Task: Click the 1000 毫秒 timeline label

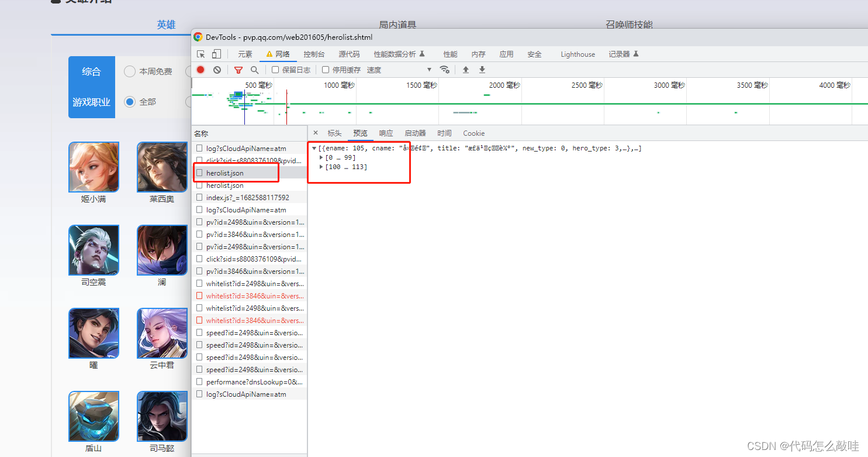Action: [x=339, y=85]
